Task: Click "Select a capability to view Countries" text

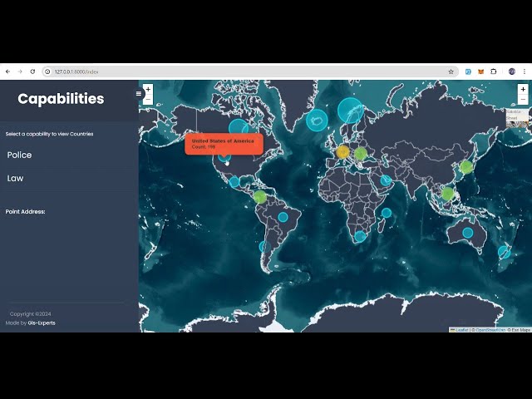Action: point(49,134)
